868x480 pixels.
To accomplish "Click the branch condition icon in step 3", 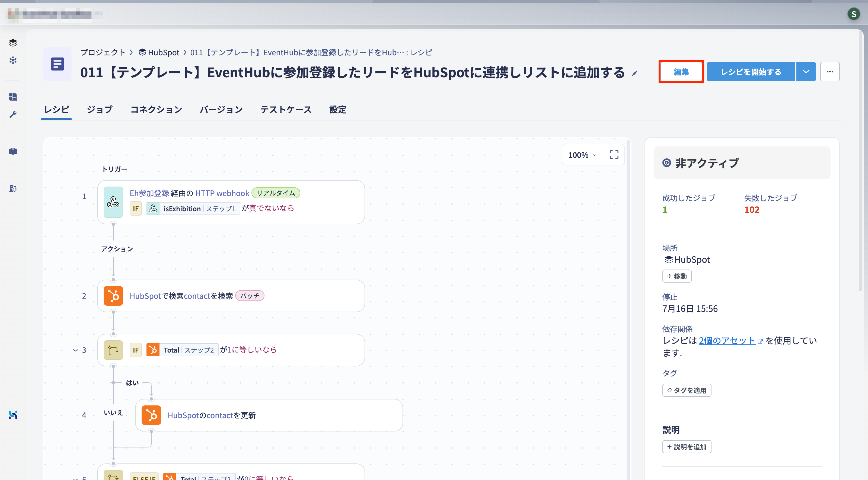I will pyautogui.click(x=113, y=350).
